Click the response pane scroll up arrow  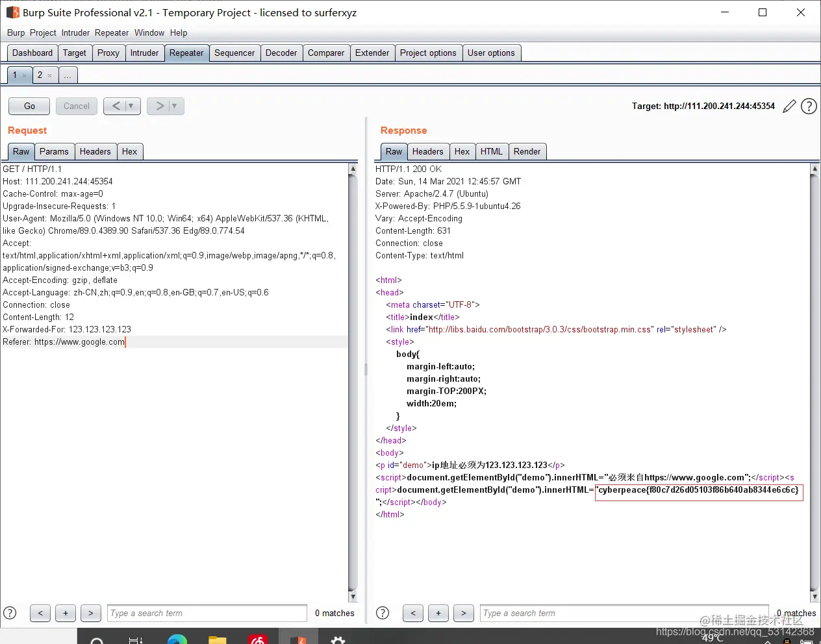click(x=815, y=169)
